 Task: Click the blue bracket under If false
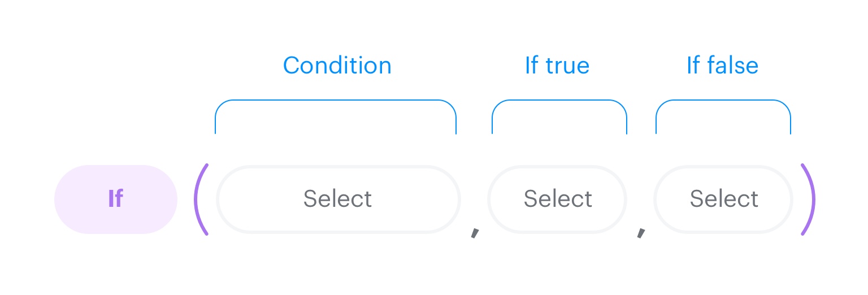tap(723, 101)
